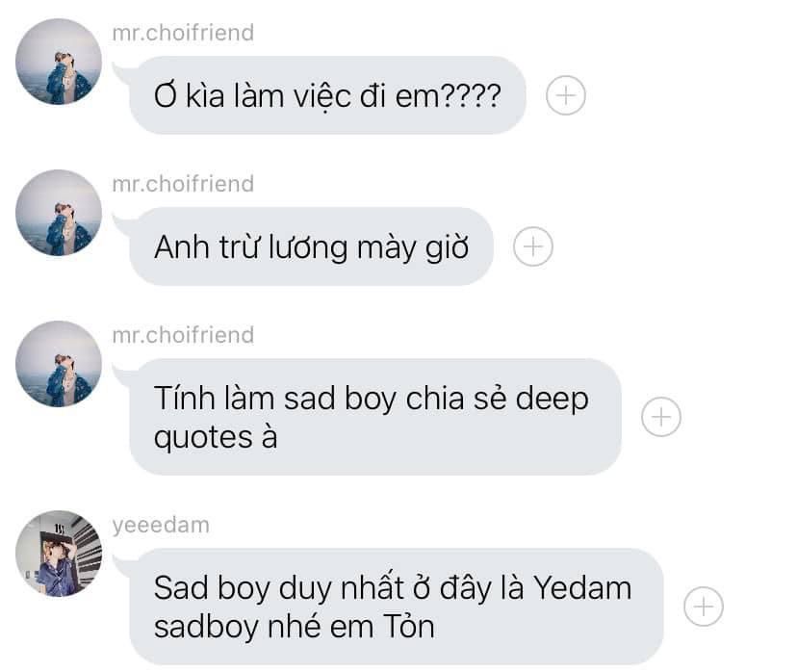Tap the plus icon beside 'Ơ kìa làm việc đi em????'
The height and width of the screenshot is (672, 797).
[566, 95]
